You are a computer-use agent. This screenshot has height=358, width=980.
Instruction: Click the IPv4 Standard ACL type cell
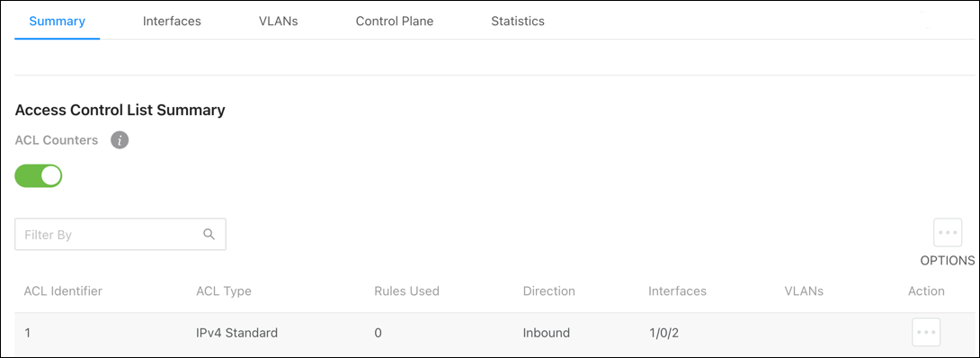(x=236, y=333)
